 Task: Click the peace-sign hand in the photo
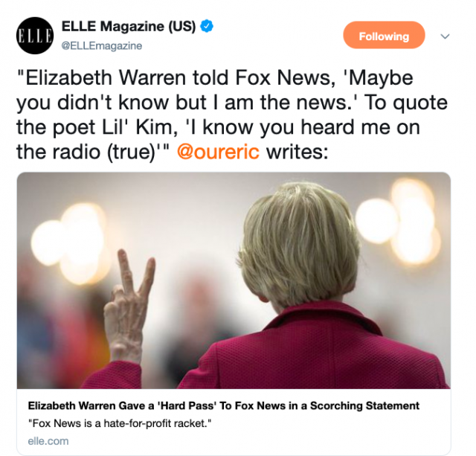[x=129, y=304]
